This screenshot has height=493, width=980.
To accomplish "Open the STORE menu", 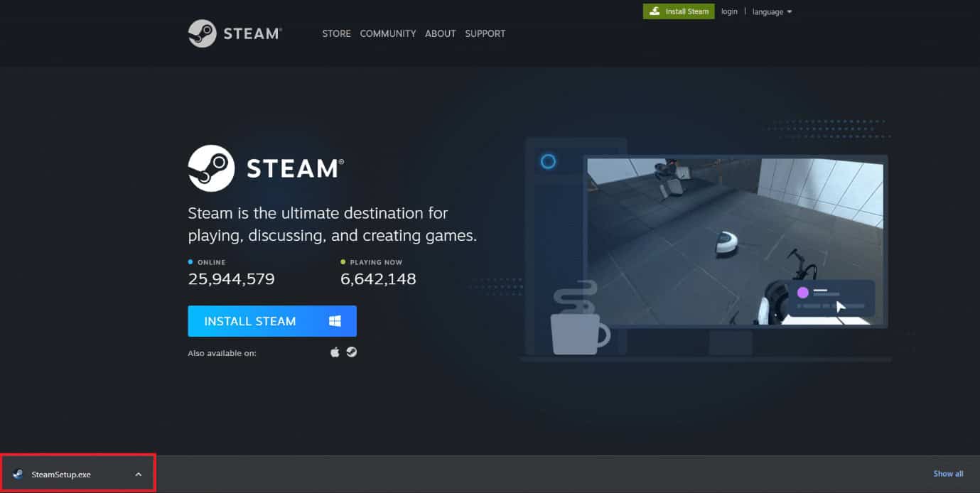I will 336,33.
